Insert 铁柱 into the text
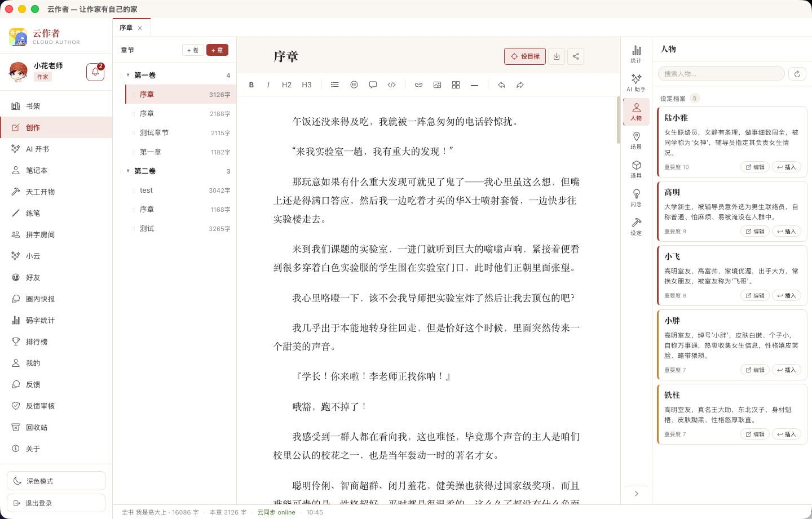The height and width of the screenshot is (519, 812). (x=787, y=434)
